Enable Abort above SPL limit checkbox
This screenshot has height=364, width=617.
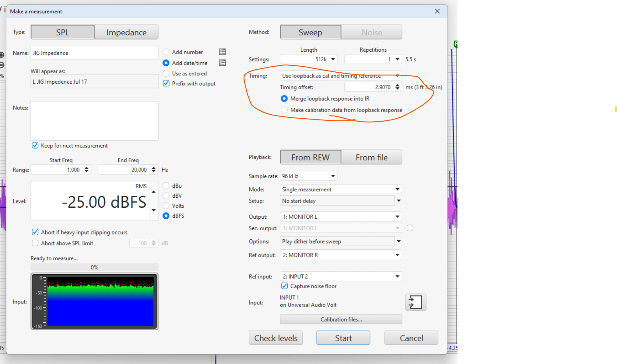click(x=35, y=243)
